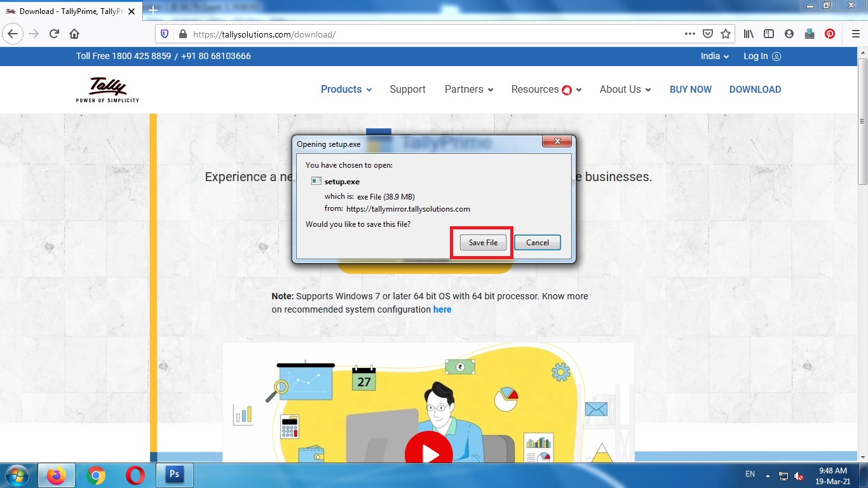Launch Chrome from the taskbar
868x488 pixels.
pos(96,475)
